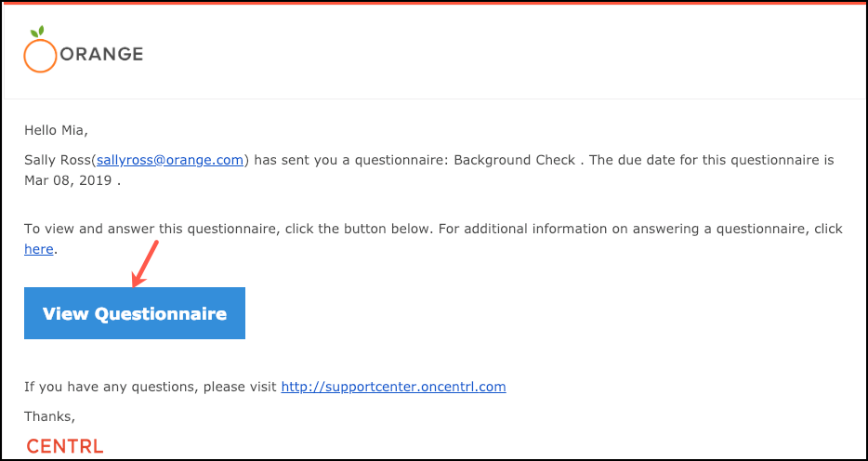The width and height of the screenshot is (868, 461).
Task: Click the sender name Sally Ross
Action: coord(59,161)
